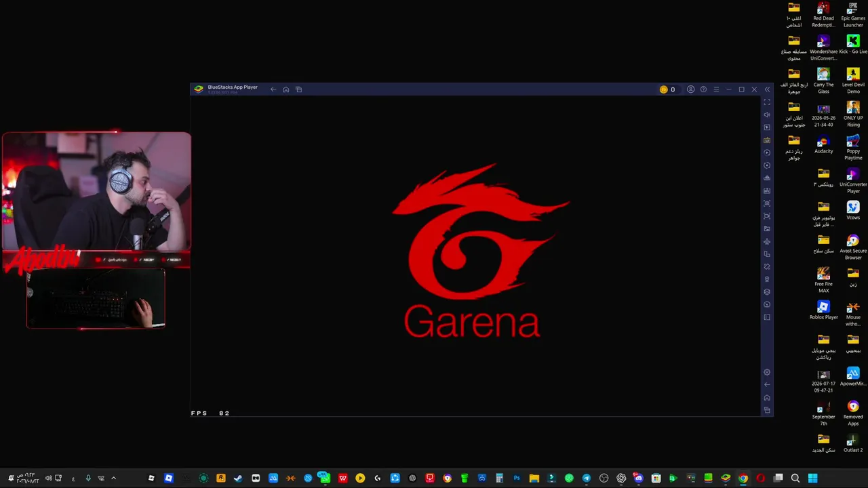The image size is (868, 488).
Task: Go to Android home from sidebar bottom
Action: click(x=767, y=398)
